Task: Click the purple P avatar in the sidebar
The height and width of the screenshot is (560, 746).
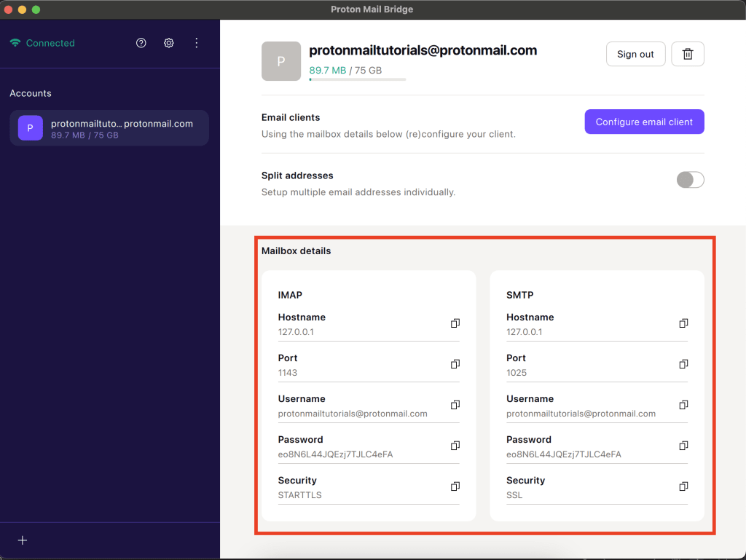Action: click(x=30, y=128)
